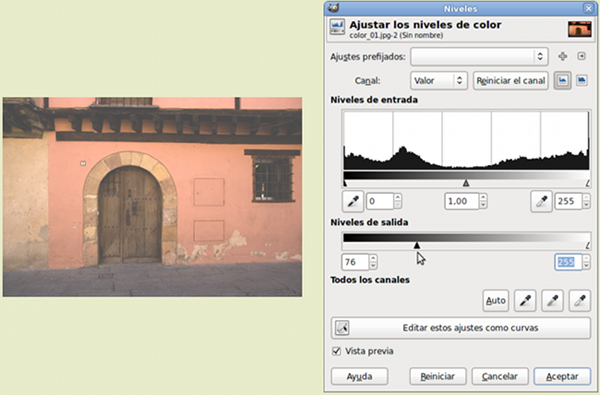Click the curves icon beside Editar estos ajustes
Image resolution: width=600 pixels, height=395 pixels.
pyautogui.click(x=342, y=328)
